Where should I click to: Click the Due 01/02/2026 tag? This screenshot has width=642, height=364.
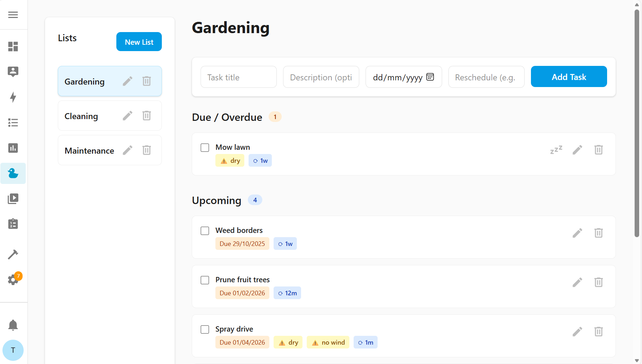(x=242, y=293)
